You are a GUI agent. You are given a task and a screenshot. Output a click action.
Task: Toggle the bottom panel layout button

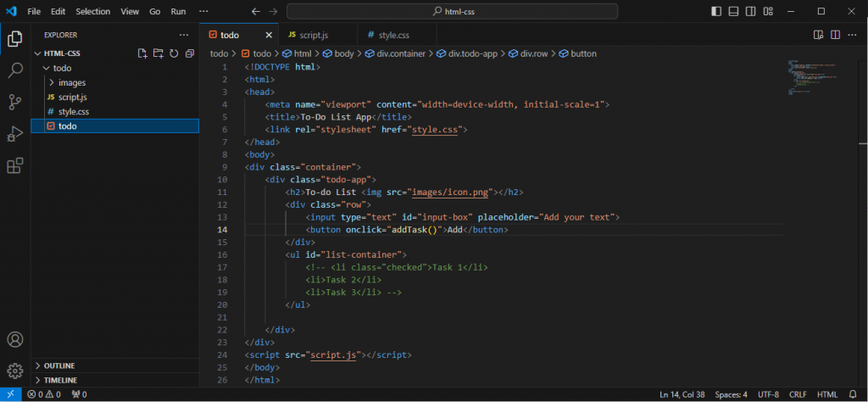pos(734,11)
